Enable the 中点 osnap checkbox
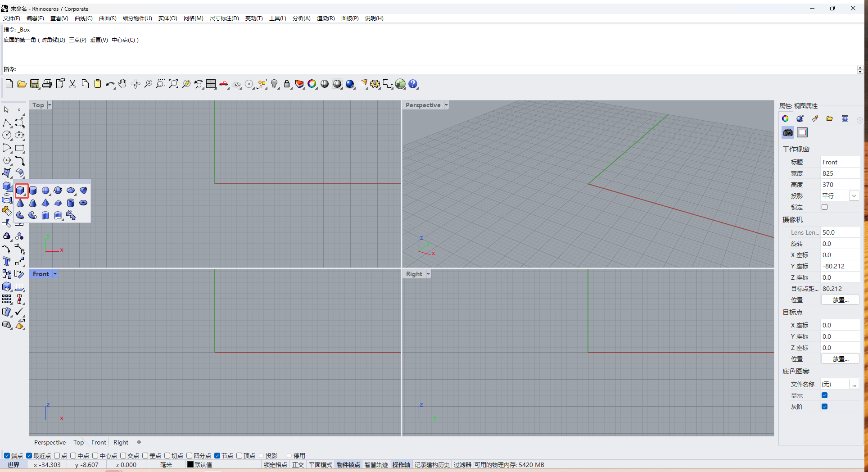The width and height of the screenshot is (868, 472). point(73,456)
